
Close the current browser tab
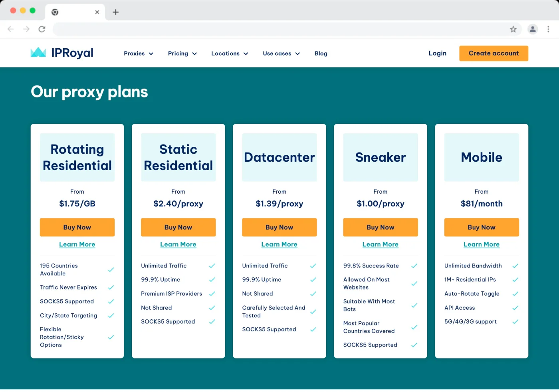point(97,12)
